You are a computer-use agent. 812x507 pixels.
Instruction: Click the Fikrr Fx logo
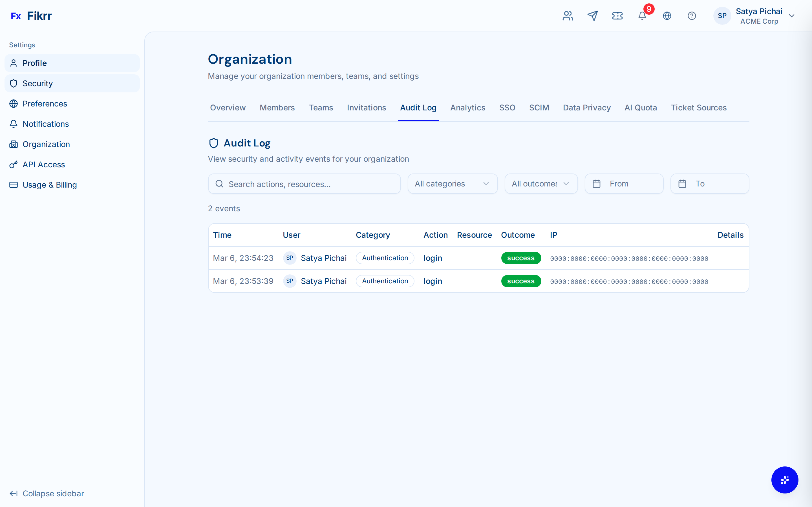click(31, 15)
